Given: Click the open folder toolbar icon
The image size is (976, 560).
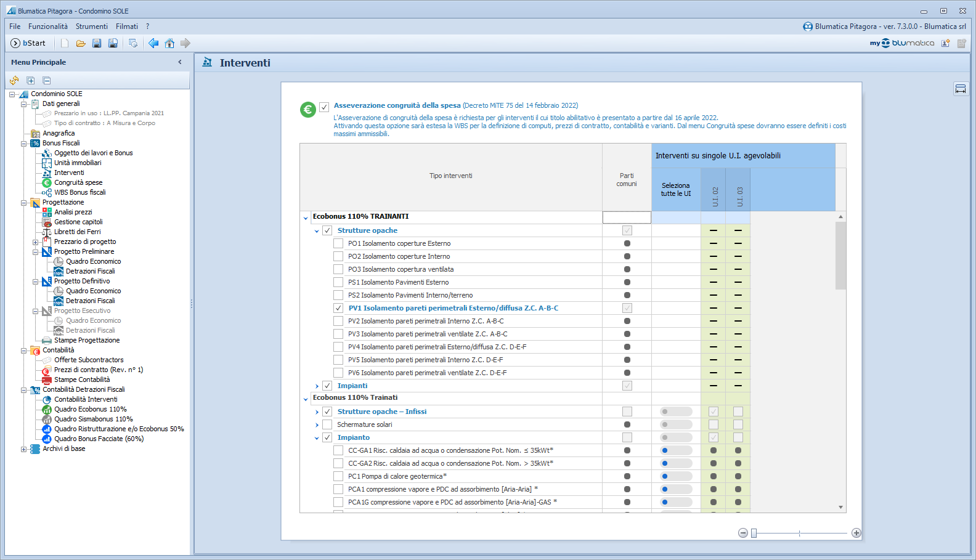Looking at the screenshot, I should 81,43.
